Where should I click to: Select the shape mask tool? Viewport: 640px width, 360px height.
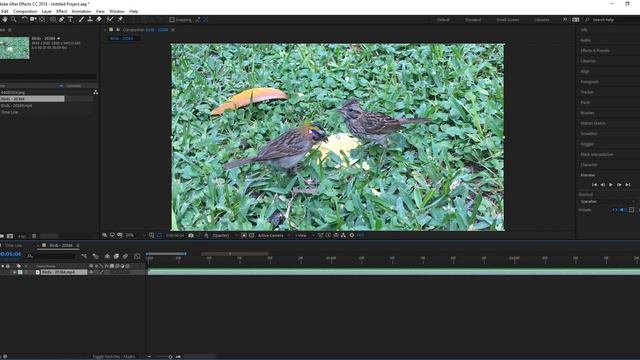point(53,19)
